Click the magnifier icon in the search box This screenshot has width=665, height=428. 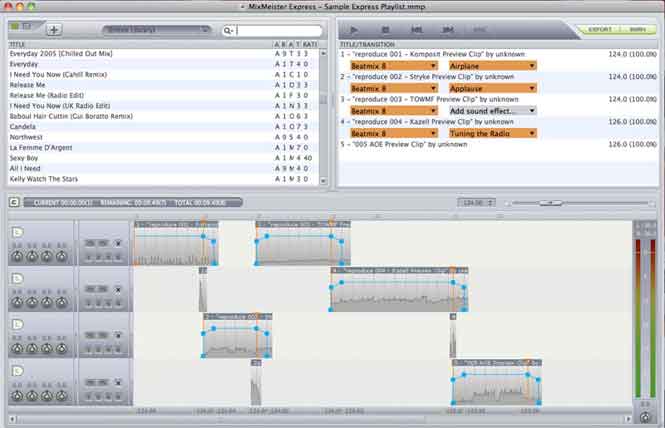[228, 31]
